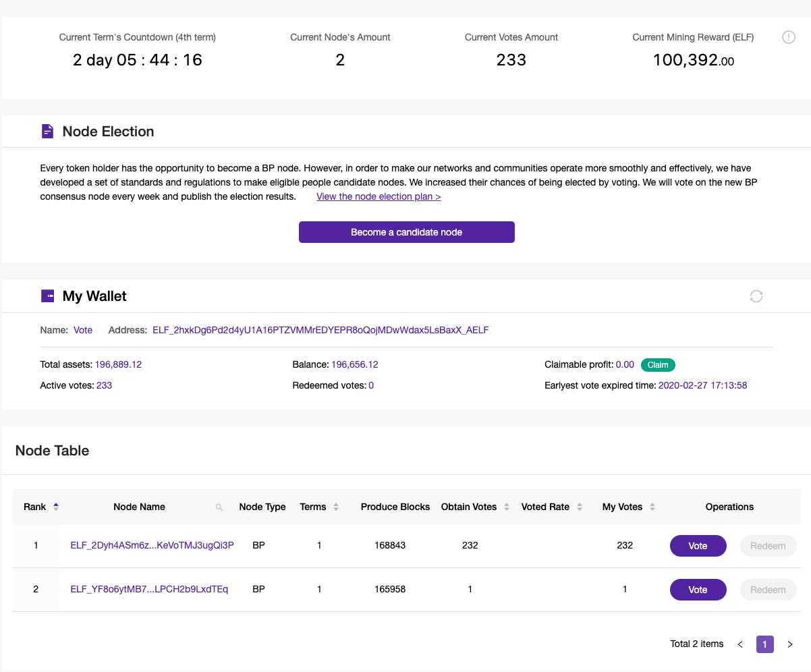Screen dimensions: 811x672
Task: Click Redeem for the rank 2 node
Action: (x=768, y=590)
